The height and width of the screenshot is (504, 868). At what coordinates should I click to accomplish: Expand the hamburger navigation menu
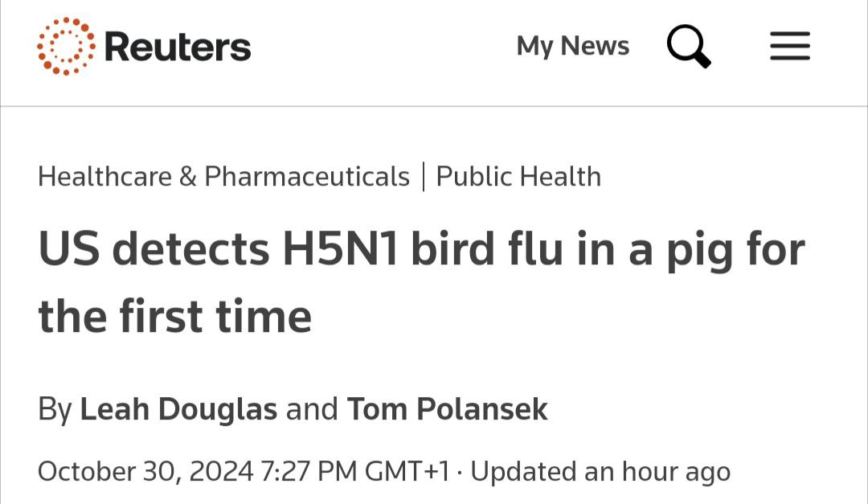tap(790, 46)
